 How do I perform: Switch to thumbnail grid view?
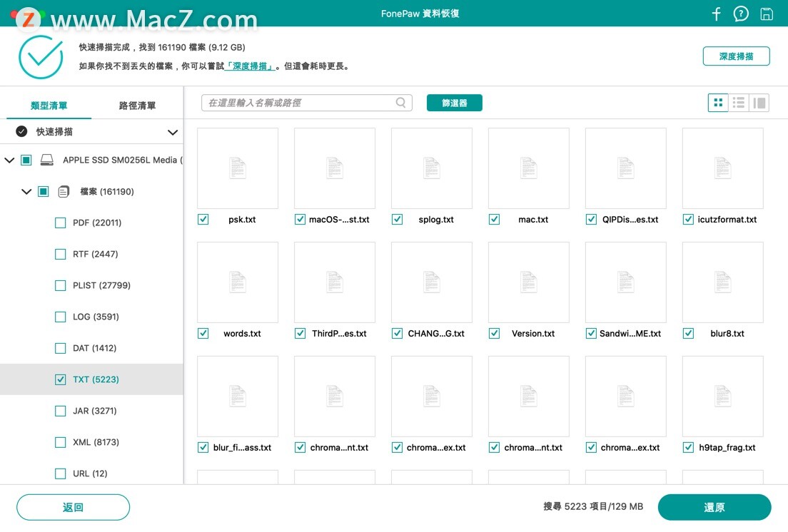[x=718, y=103]
